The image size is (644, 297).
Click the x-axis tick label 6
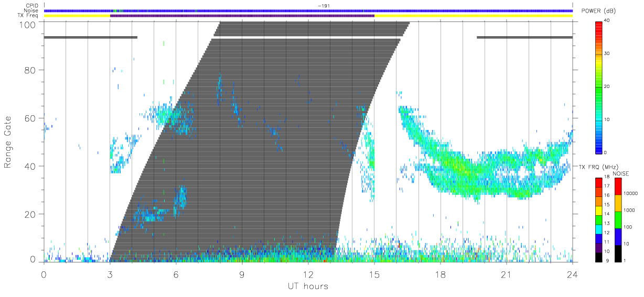pos(176,273)
